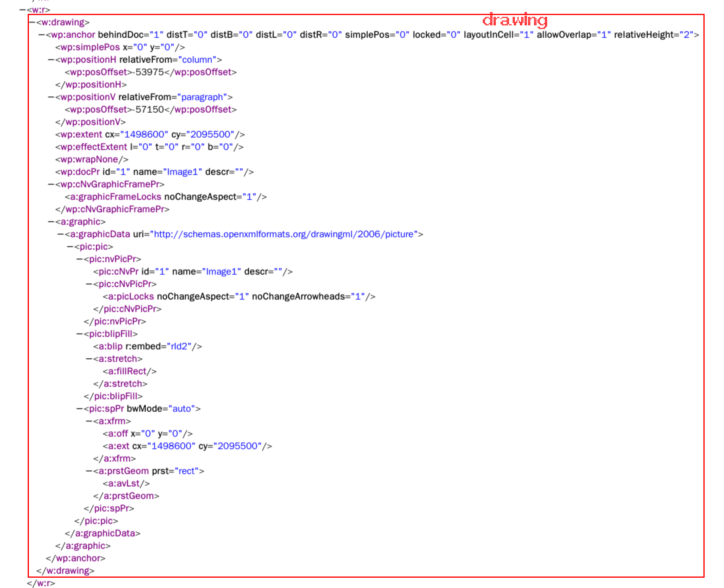Click the closing </w:r> tag
724x588 pixels.
pyautogui.click(x=41, y=583)
